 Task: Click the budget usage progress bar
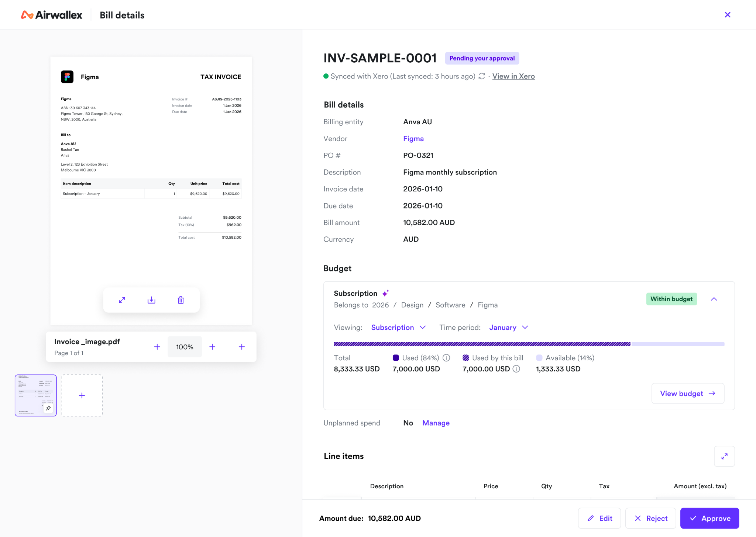pos(529,344)
